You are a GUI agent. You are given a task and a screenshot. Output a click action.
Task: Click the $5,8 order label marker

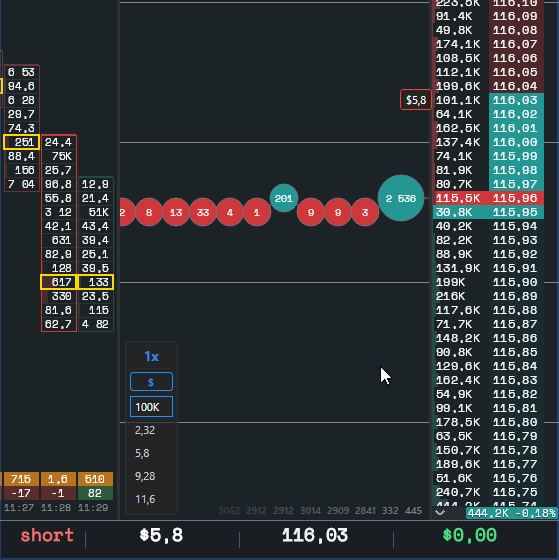[416, 100]
